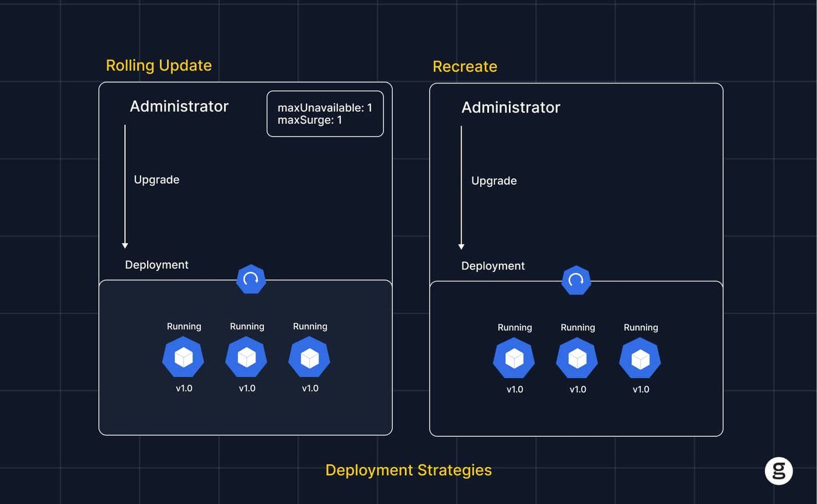Click the Rolling Update deployment refresh icon
The height and width of the screenshot is (504, 817).
click(x=251, y=279)
